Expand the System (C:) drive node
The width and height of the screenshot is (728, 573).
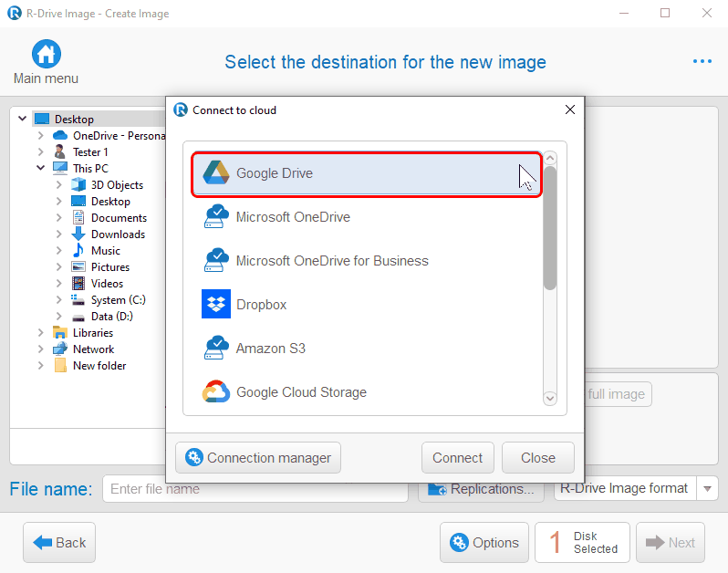[59, 299]
